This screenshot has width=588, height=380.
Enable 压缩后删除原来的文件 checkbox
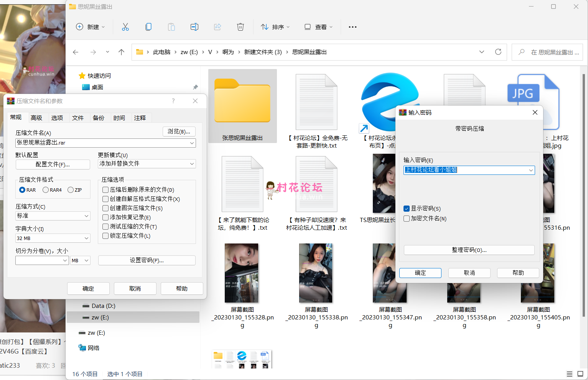click(105, 190)
